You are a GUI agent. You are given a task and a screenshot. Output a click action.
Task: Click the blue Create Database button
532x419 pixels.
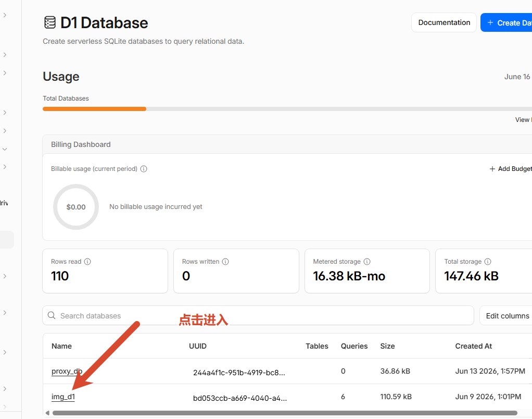pyautogui.click(x=506, y=22)
